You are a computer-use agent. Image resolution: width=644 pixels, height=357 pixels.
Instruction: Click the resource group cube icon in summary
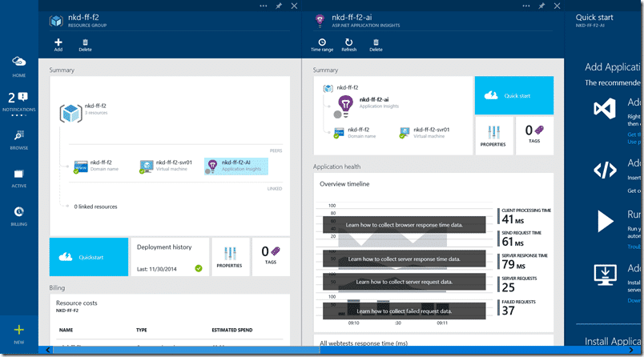[x=70, y=113]
